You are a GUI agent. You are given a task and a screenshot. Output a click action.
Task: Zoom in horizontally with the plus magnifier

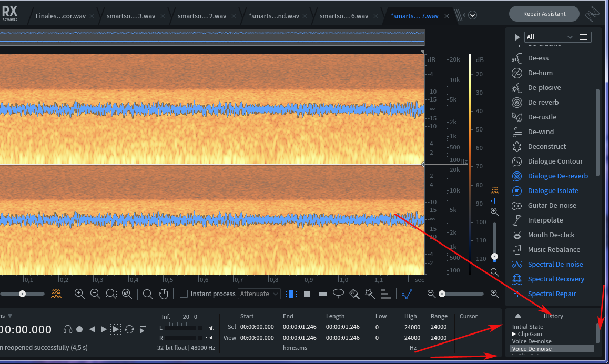click(x=79, y=294)
